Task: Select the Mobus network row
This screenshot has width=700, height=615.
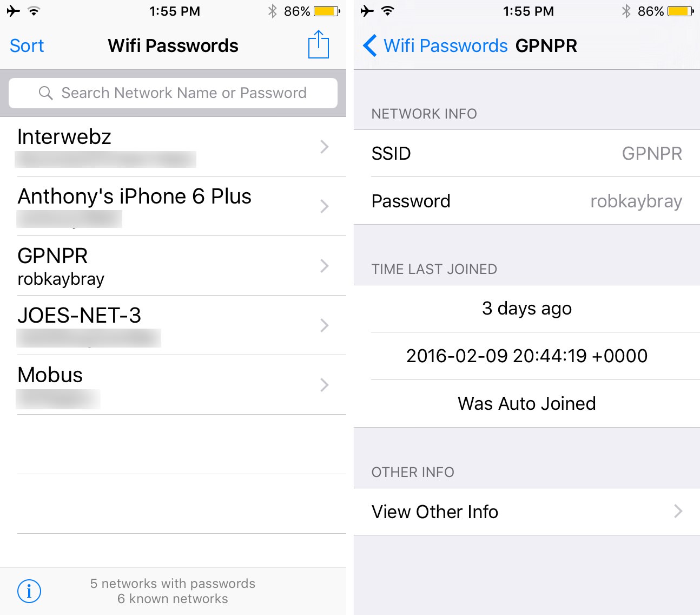Action: 173,385
